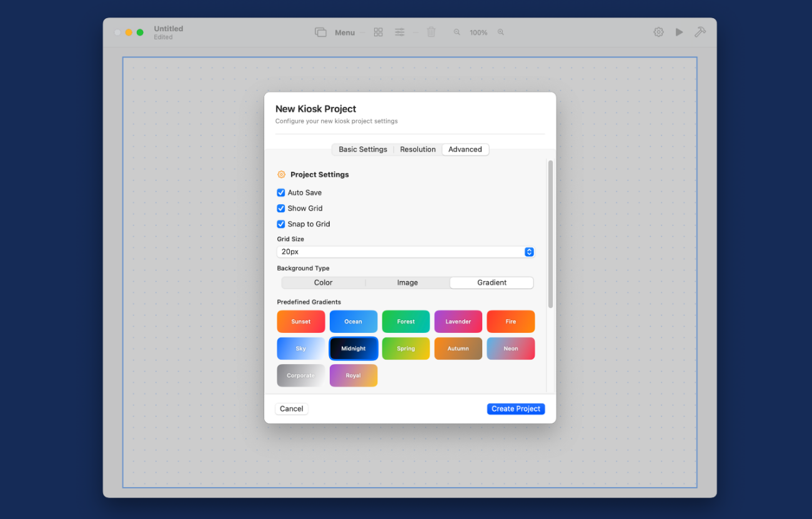Image resolution: width=812 pixels, height=519 pixels.
Task: Open settings gear in toolbar
Action: click(658, 32)
